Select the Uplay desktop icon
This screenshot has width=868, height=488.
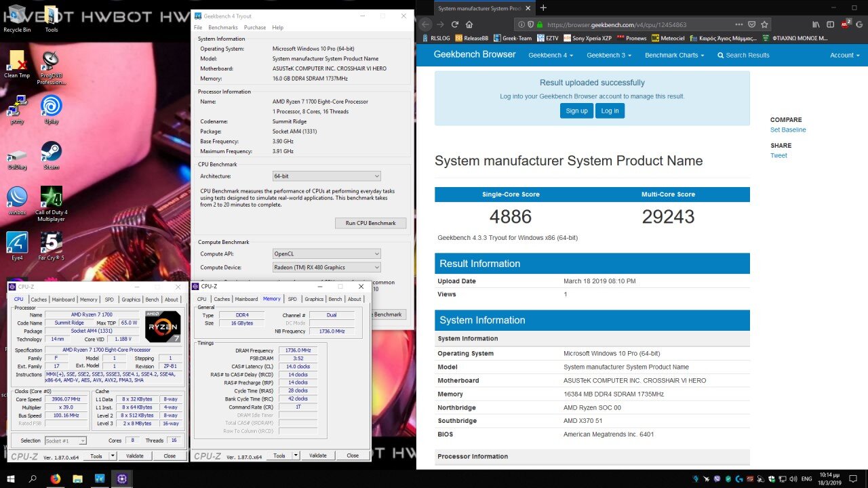51,110
